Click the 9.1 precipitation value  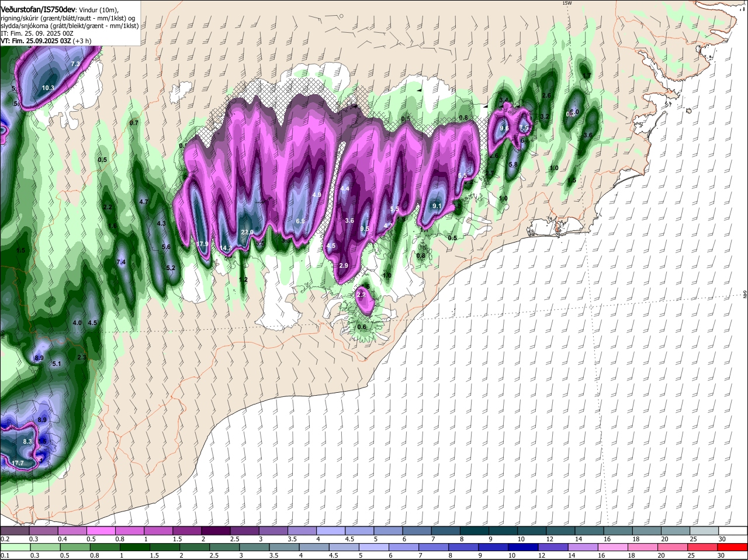pos(437,206)
